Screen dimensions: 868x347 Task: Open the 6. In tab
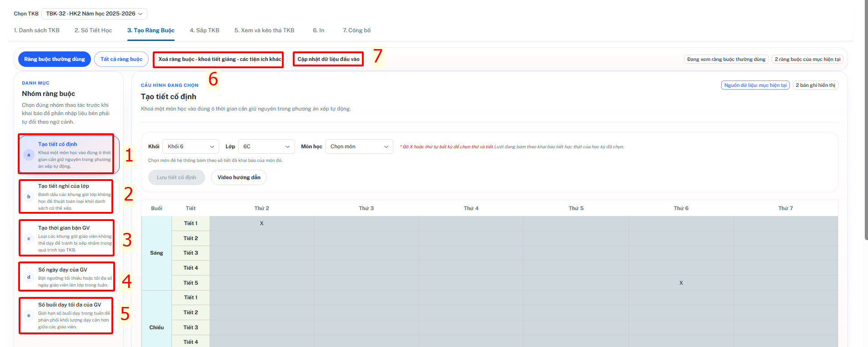click(318, 30)
